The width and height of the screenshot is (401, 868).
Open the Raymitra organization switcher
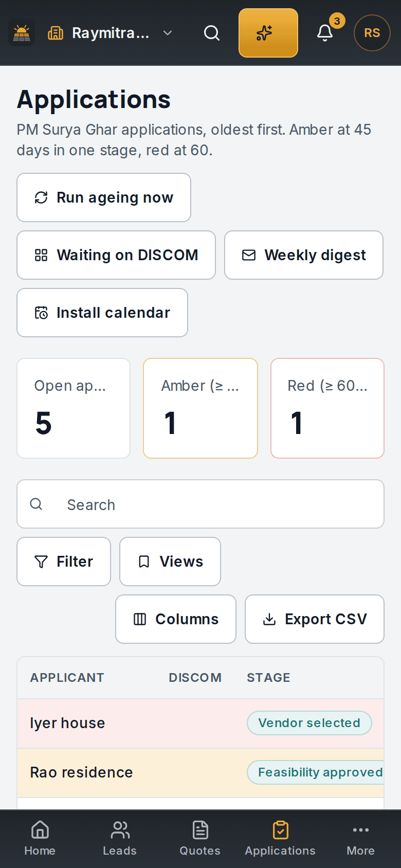tap(110, 33)
